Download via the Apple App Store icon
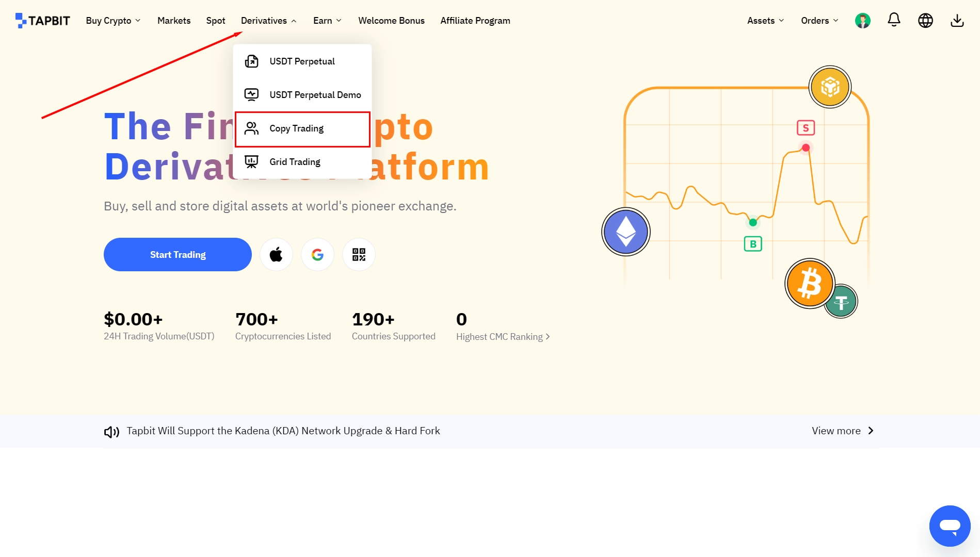980x557 pixels. (x=276, y=254)
